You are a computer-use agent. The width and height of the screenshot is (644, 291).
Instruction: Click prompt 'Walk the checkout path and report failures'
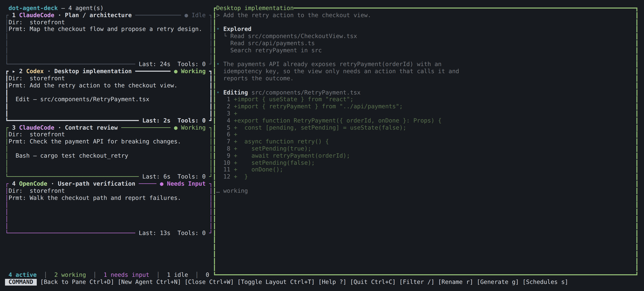coord(105,198)
